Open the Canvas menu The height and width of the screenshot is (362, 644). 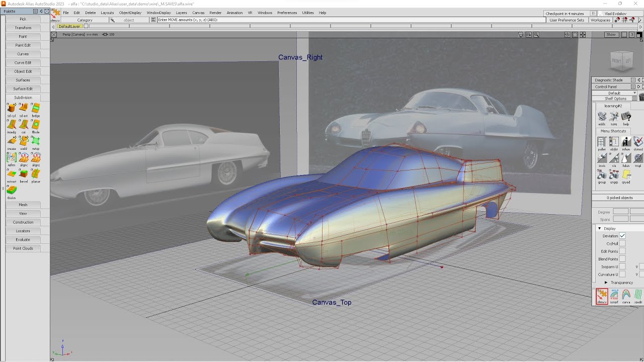click(198, 13)
